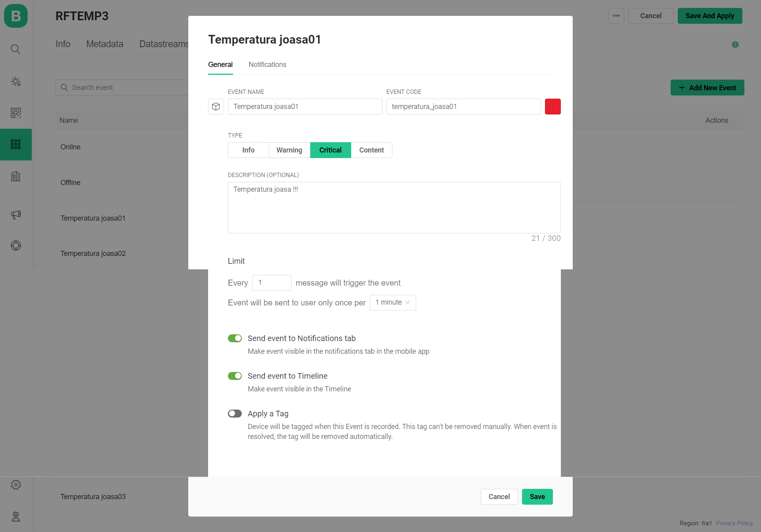Select the Critical event type
The width and height of the screenshot is (761, 532).
[x=331, y=150]
